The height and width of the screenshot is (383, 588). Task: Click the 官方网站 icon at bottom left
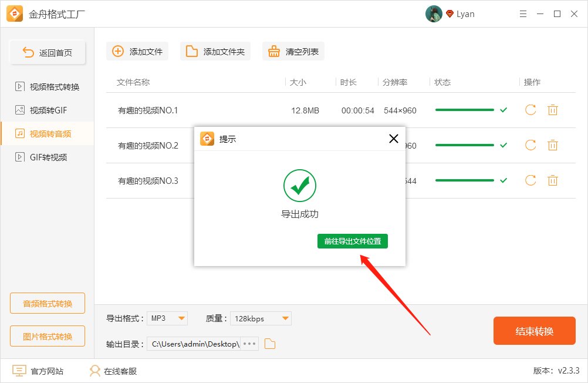(18, 371)
